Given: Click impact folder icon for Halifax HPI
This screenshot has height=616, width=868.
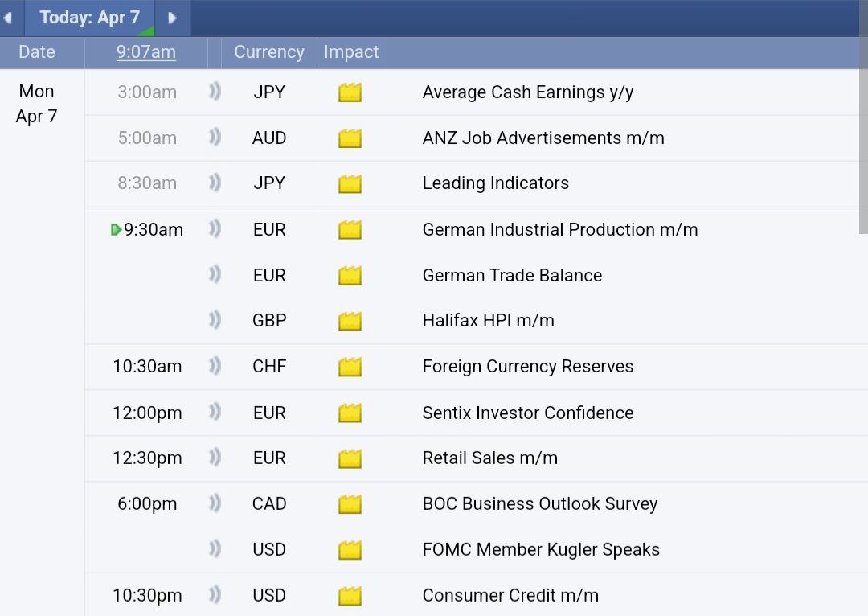Looking at the screenshot, I should [x=350, y=322].
